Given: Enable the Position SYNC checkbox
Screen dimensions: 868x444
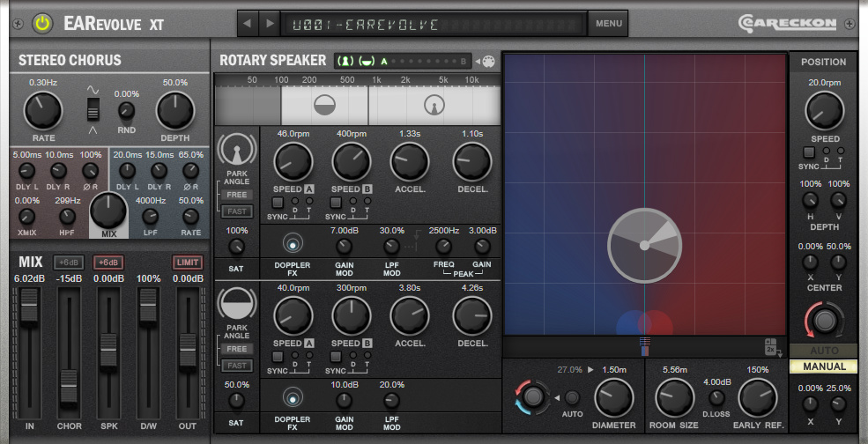Looking at the screenshot, I should [809, 152].
